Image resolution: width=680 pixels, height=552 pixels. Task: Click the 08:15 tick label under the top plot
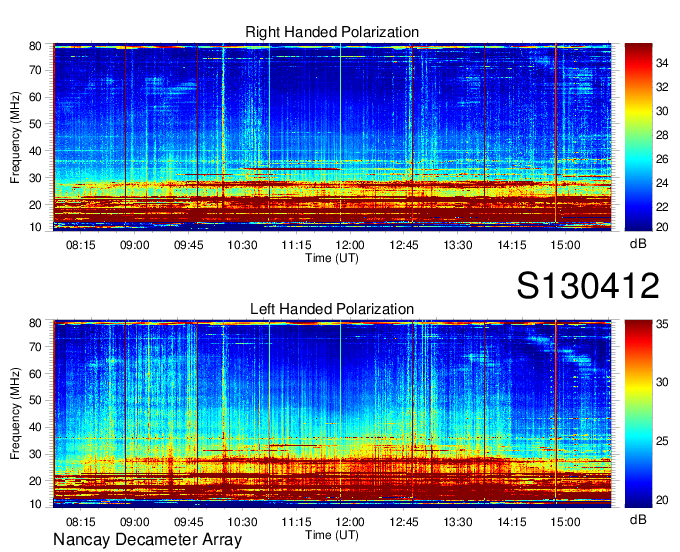point(81,245)
